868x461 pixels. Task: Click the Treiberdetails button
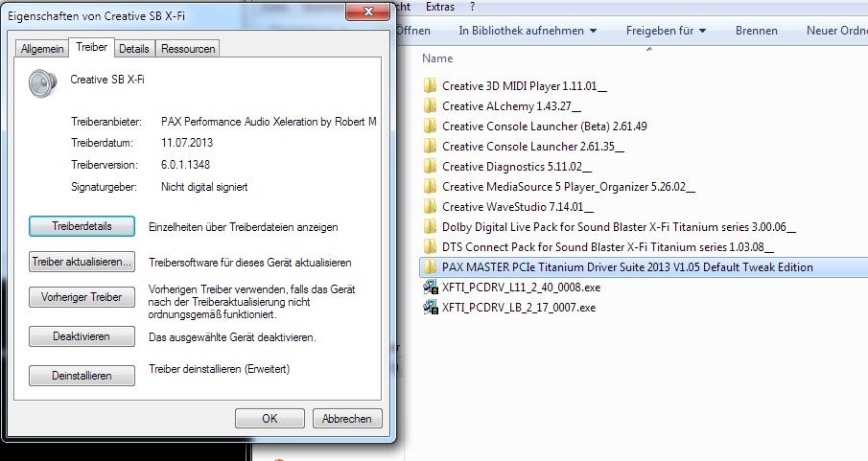coord(82,226)
